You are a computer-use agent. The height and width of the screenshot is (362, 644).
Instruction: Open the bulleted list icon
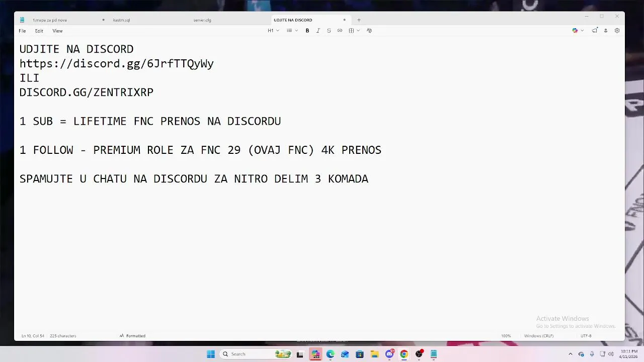(x=289, y=31)
